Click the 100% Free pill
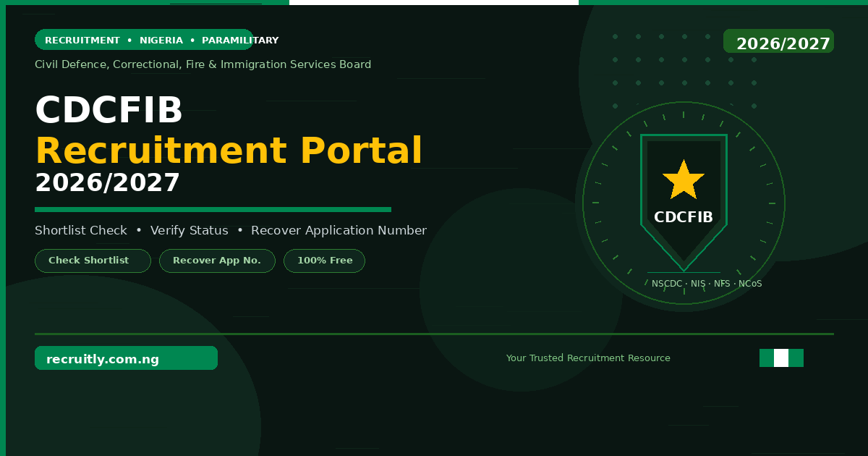Image resolution: width=868 pixels, height=456 pixels. tap(324, 261)
